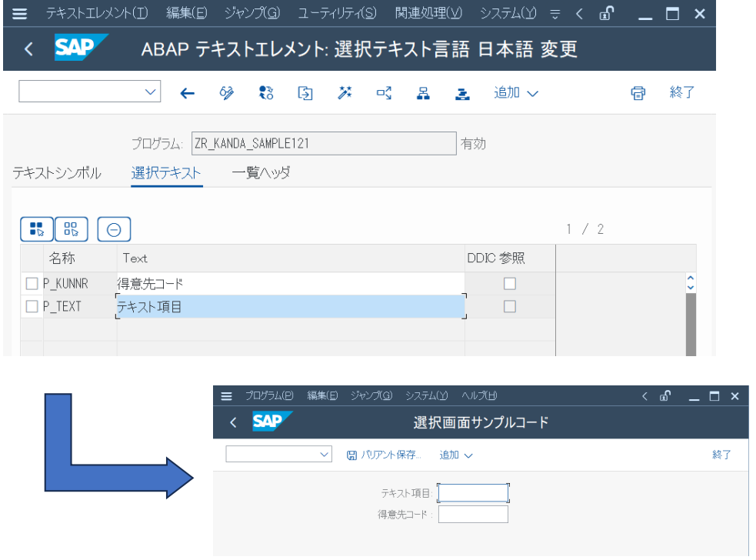Click the table vertical scrollbar thumb
This screenshot has height=560, width=756.
(x=691, y=325)
